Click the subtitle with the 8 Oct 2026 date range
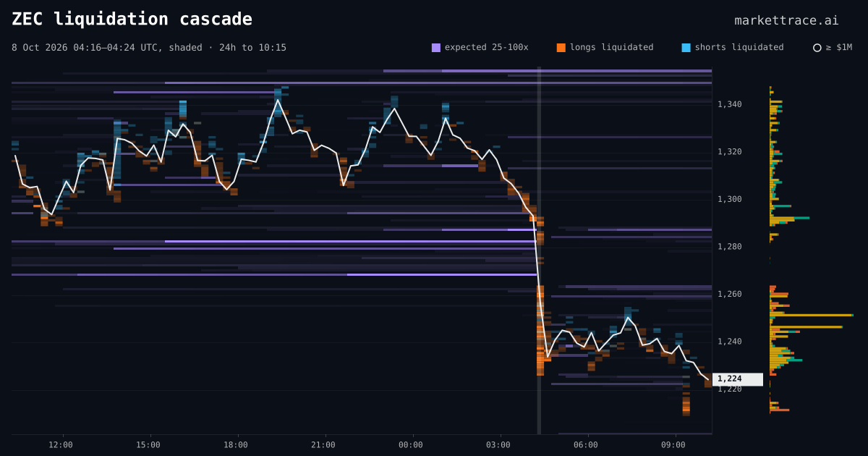This screenshot has height=456, width=868. click(149, 48)
